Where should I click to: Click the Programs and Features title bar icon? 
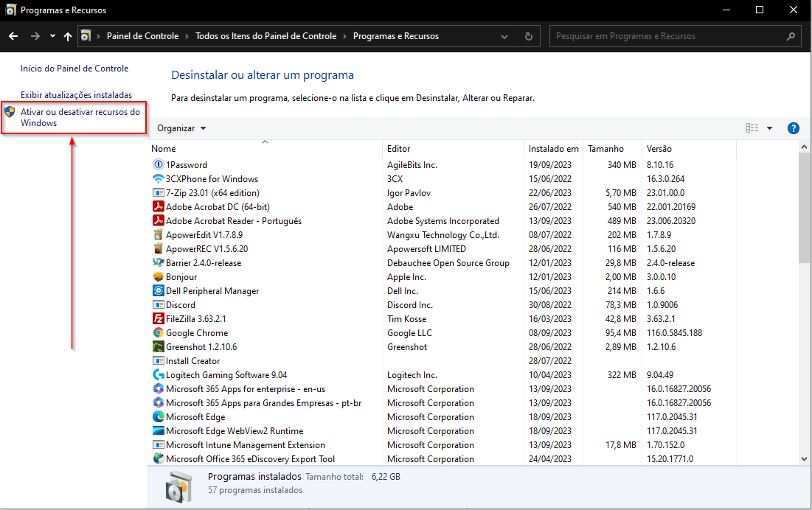(10, 10)
